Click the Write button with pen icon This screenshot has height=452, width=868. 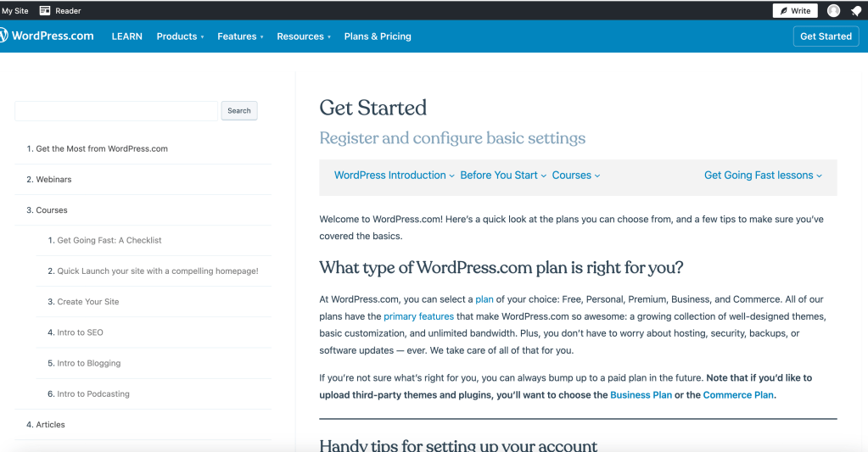coord(794,11)
